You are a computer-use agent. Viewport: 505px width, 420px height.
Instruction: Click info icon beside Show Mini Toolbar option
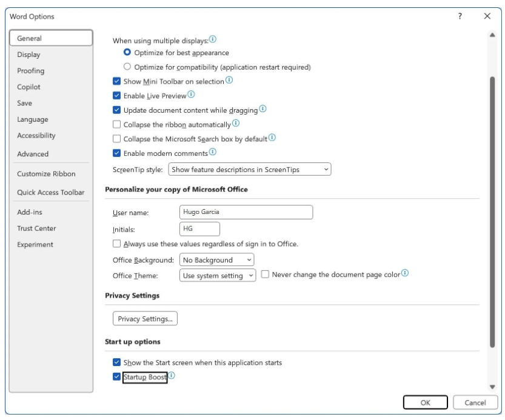[229, 80]
